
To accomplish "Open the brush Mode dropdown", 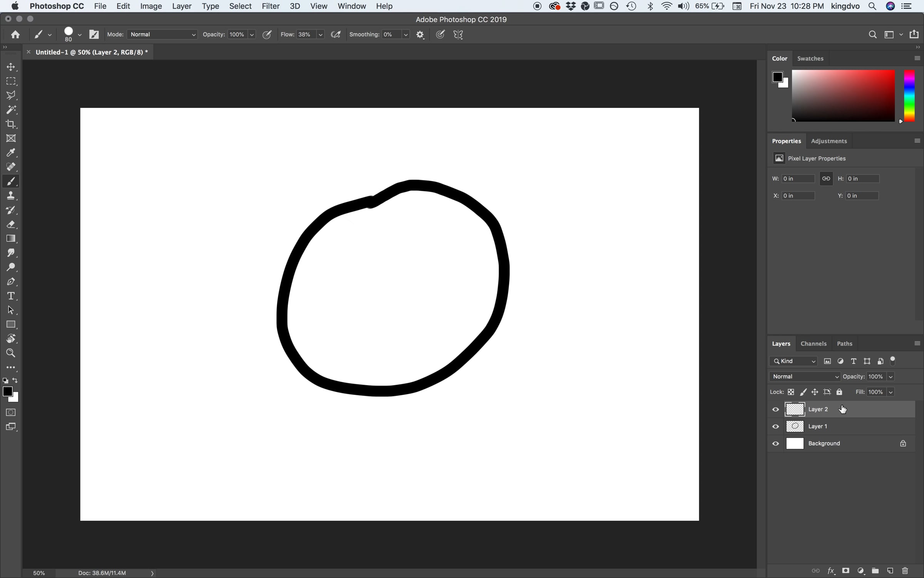I will [162, 35].
